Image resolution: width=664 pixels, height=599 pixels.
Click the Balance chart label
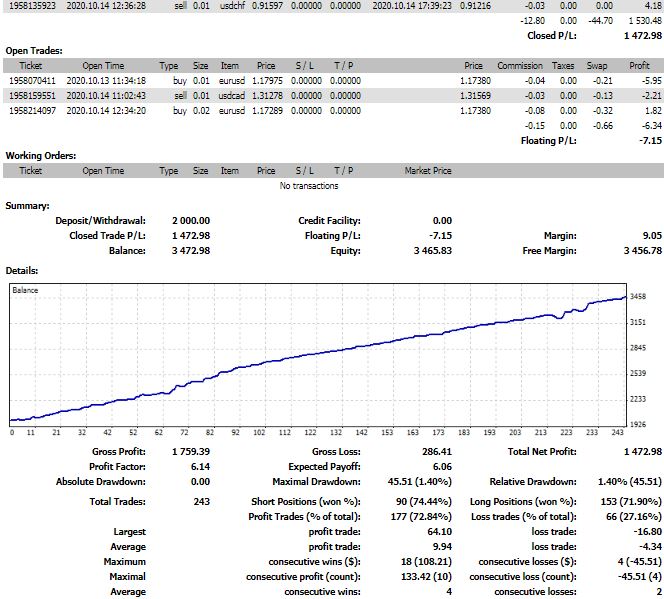click(x=25, y=290)
